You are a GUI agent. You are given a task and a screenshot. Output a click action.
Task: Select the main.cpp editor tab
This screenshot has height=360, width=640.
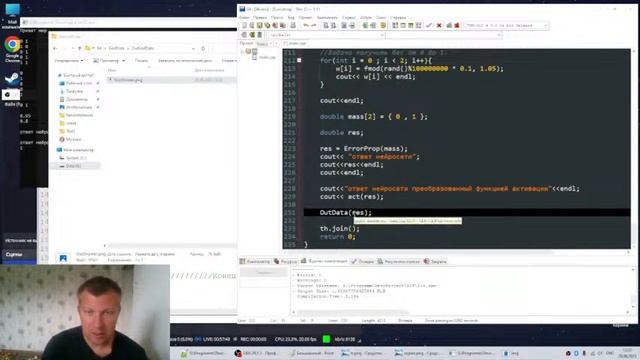pos(297,43)
